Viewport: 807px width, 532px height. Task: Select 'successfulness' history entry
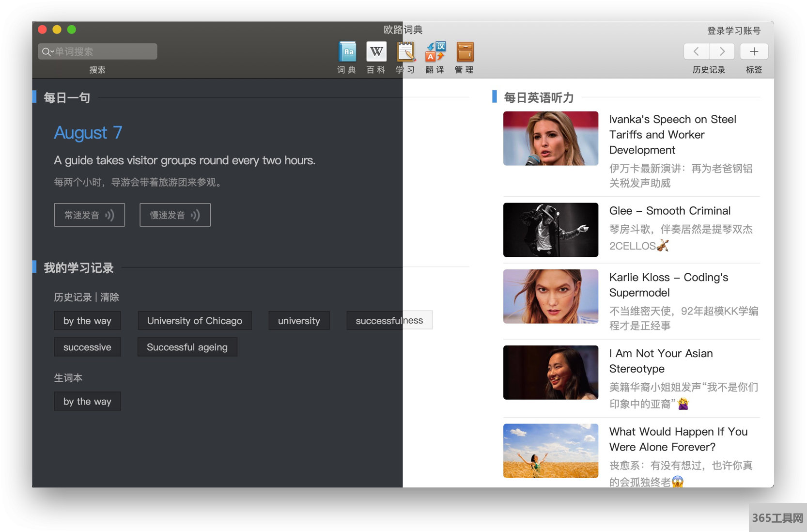click(x=389, y=321)
